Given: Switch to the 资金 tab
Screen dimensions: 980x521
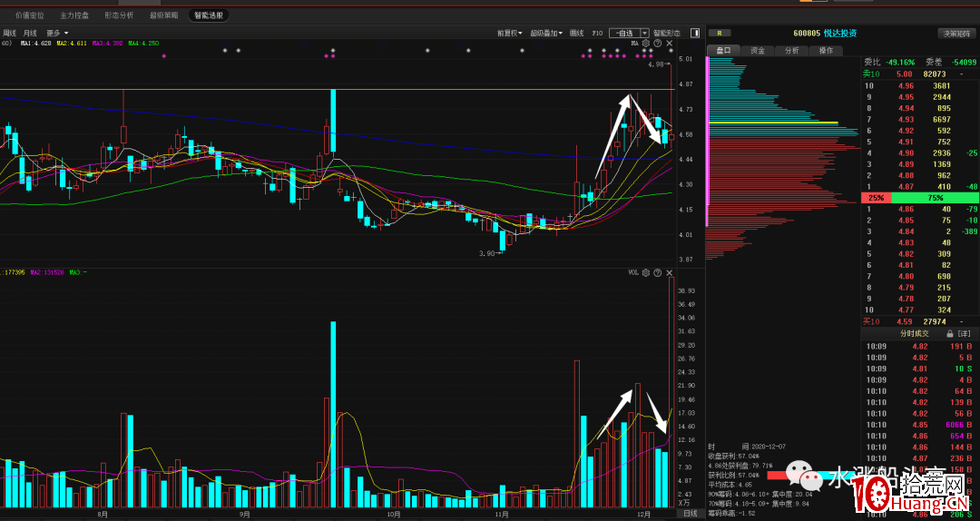Looking at the screenshot, I should coord(758,51).
